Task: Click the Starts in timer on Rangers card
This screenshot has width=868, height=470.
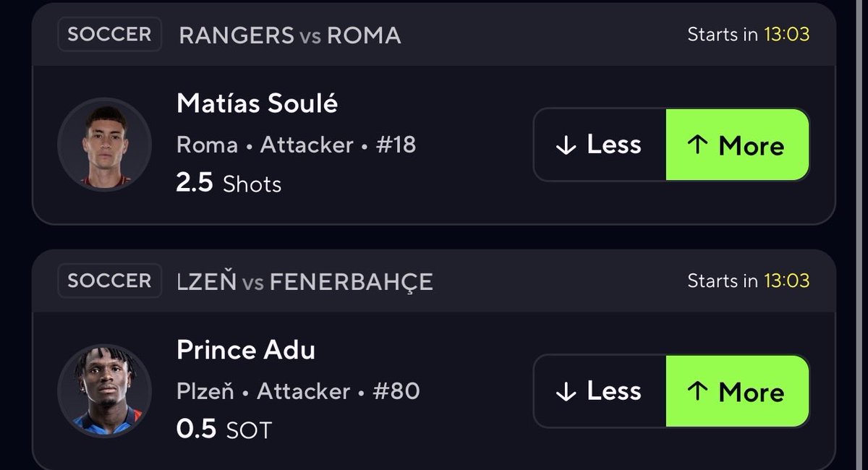Action: (x=748, y=34)
